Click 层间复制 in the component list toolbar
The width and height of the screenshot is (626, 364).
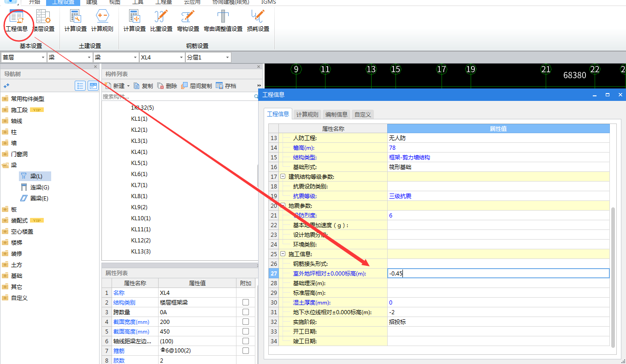[x=197, y=86]
